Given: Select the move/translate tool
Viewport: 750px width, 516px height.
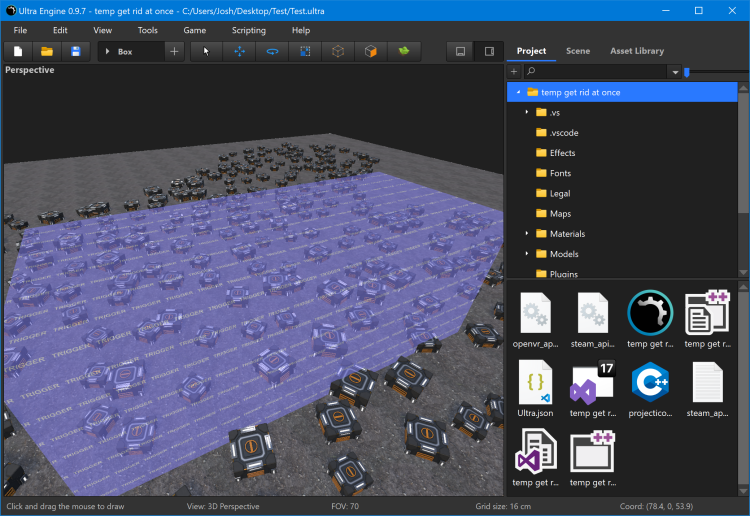Looking at the screenshot, I should [240, 51].
